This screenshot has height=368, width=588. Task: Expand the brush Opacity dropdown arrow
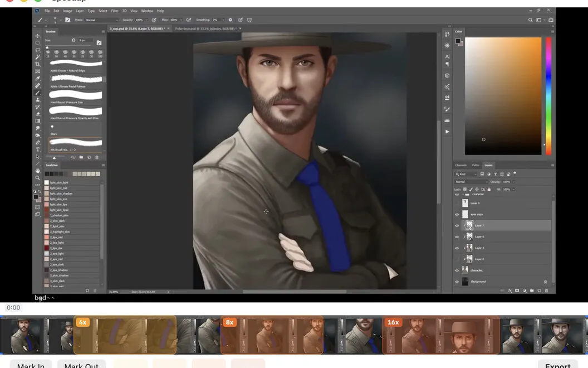[146, 20]
